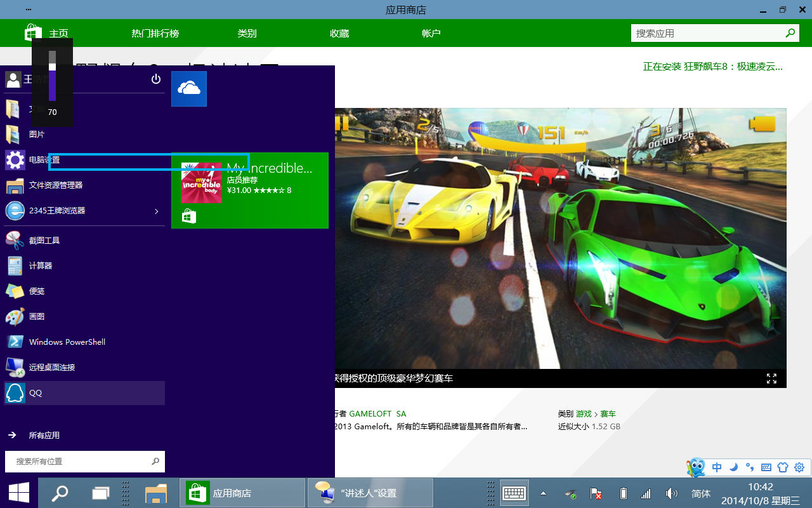Screen dimensions: 812x508
Task: Open the GAMELOFT SA publisher link
Action: coord(377,414)
